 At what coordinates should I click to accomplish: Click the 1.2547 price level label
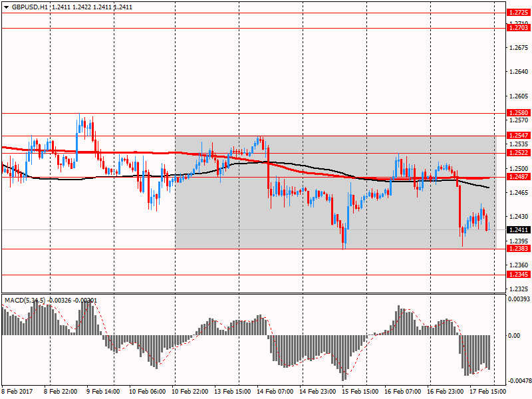[x=518, y=135]
